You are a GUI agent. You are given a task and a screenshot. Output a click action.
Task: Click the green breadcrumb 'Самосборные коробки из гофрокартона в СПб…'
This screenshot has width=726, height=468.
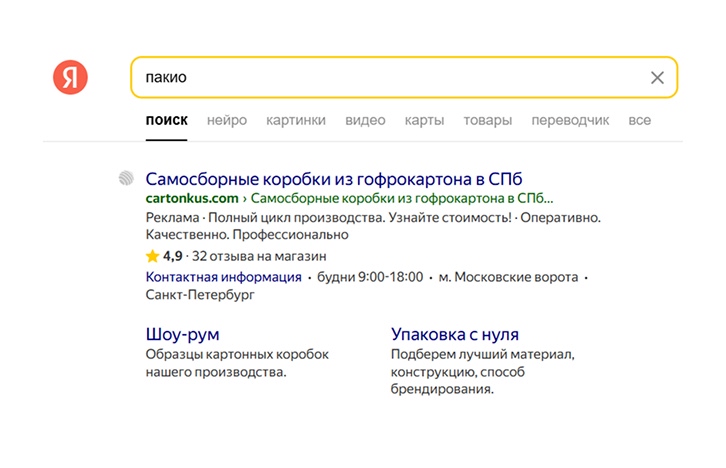(402, 199)
